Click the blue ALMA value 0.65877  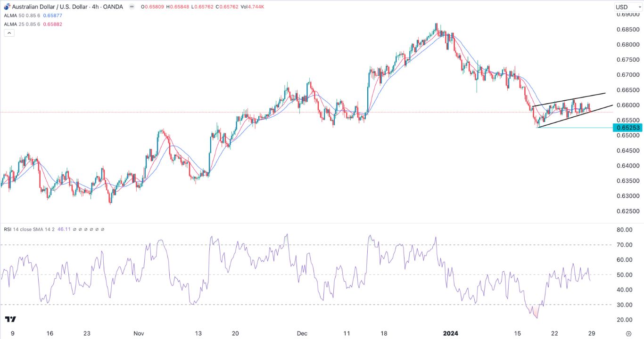[52, 16]
